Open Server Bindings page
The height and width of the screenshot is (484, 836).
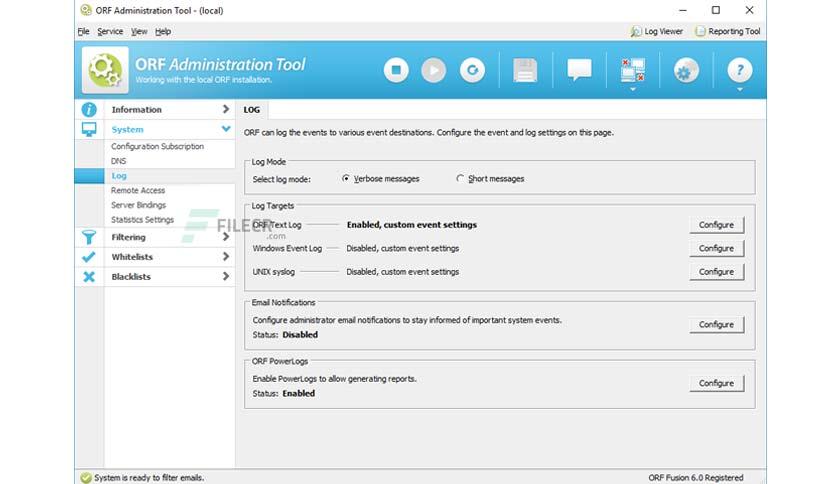pyautogui.click(x=139, y=205)
